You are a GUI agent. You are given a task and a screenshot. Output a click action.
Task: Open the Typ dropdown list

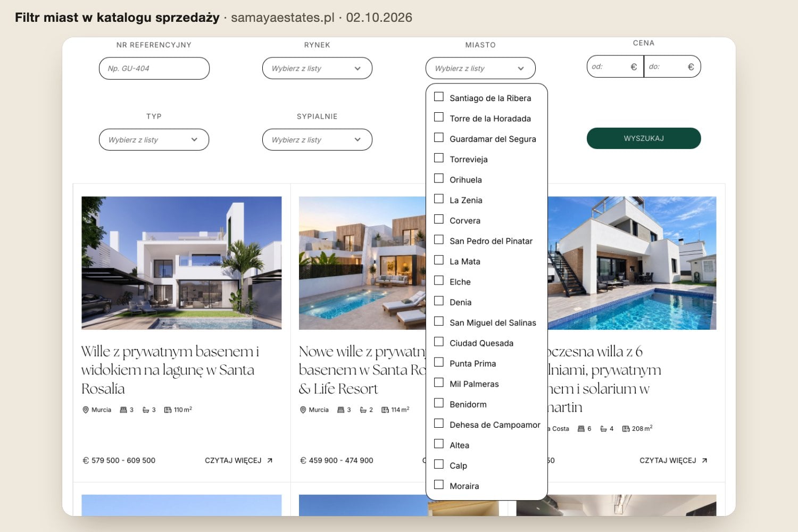tap(154, 139)
